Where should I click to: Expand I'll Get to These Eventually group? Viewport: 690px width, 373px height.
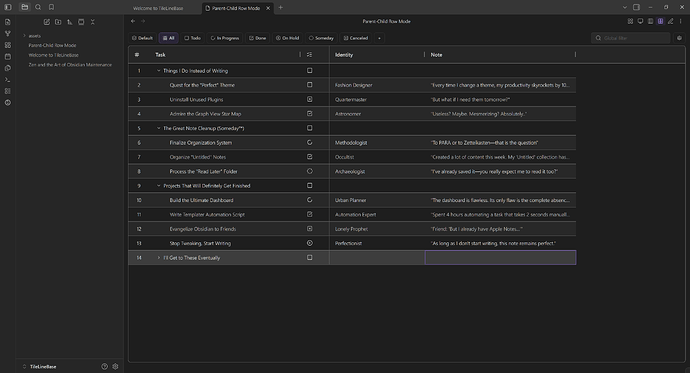coord(159,258)
